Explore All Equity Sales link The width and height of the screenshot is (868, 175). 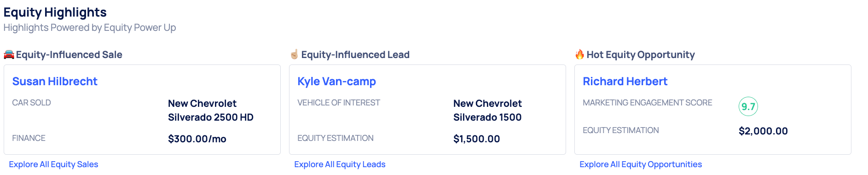(x=53, y=164)
